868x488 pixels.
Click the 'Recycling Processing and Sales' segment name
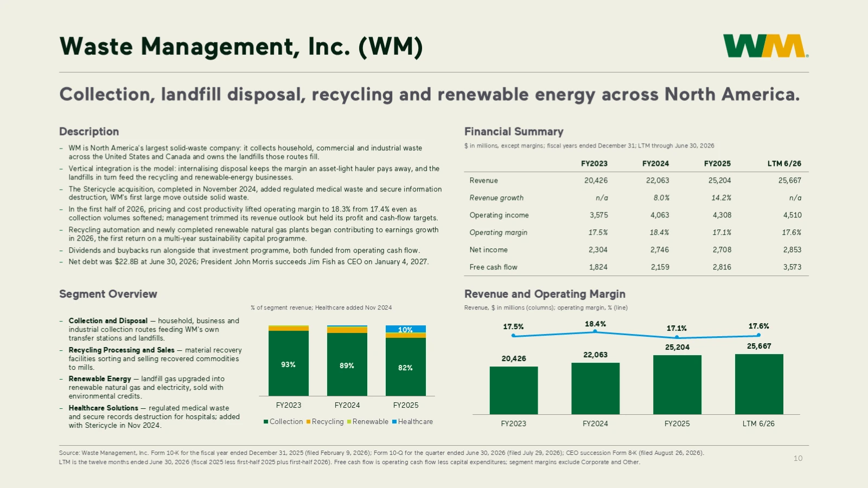click(x=122, y=350)
